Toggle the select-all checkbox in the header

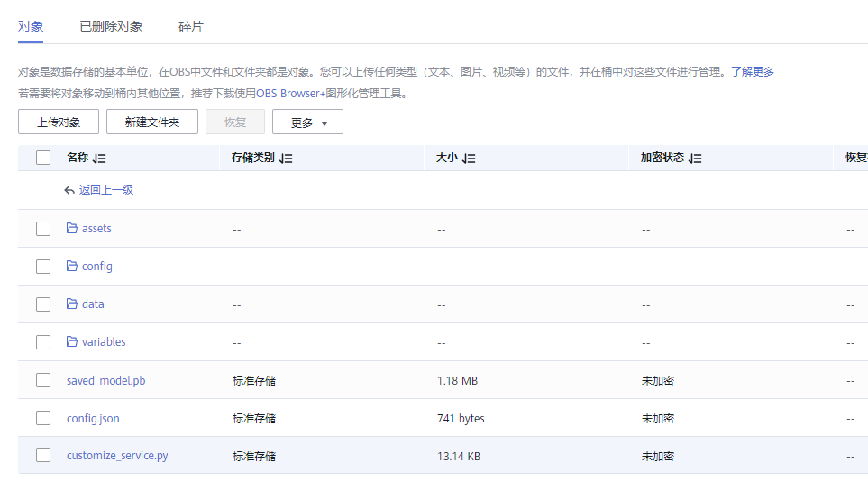pos(43,159)
